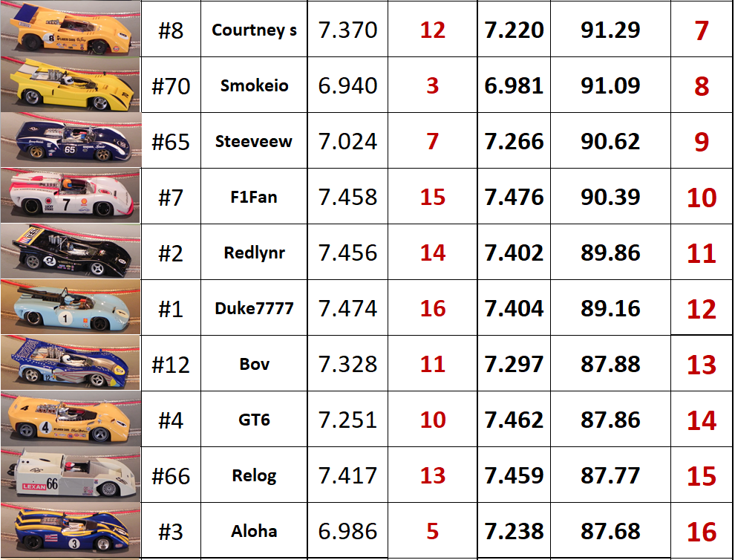Click the white and pink #7 car thumbnail
The height and width of the screenshot is (560, 735).
pos(70,196)
